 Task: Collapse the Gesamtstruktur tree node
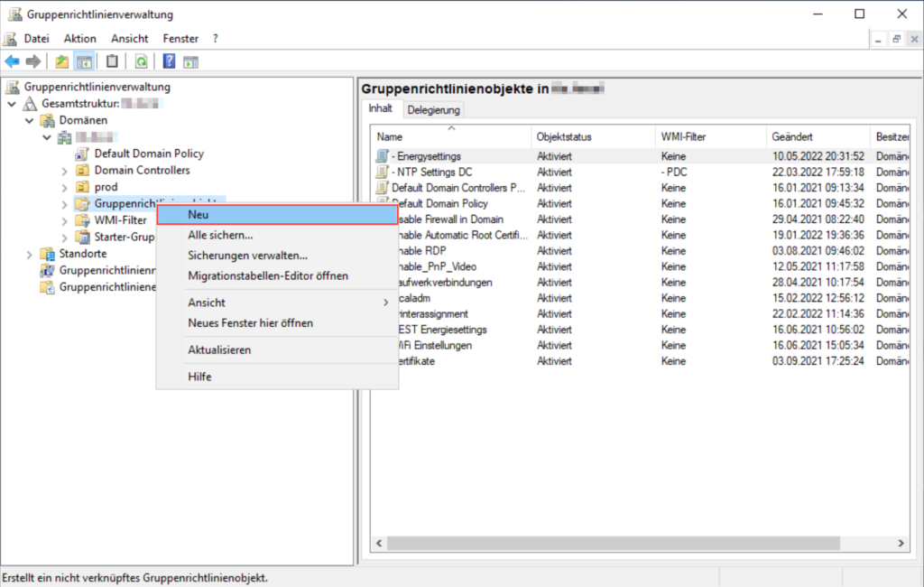pyautogui.click(x=12, y=104)
